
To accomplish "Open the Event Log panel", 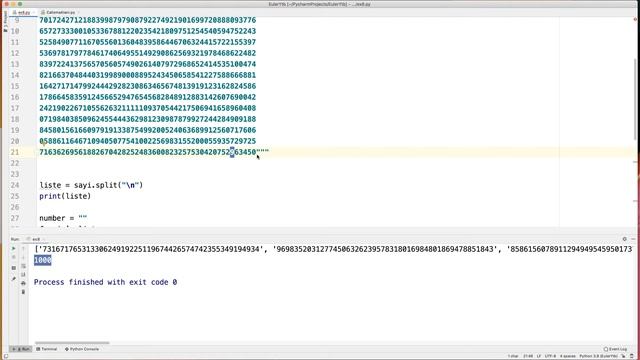I will [x=615, y=349].
